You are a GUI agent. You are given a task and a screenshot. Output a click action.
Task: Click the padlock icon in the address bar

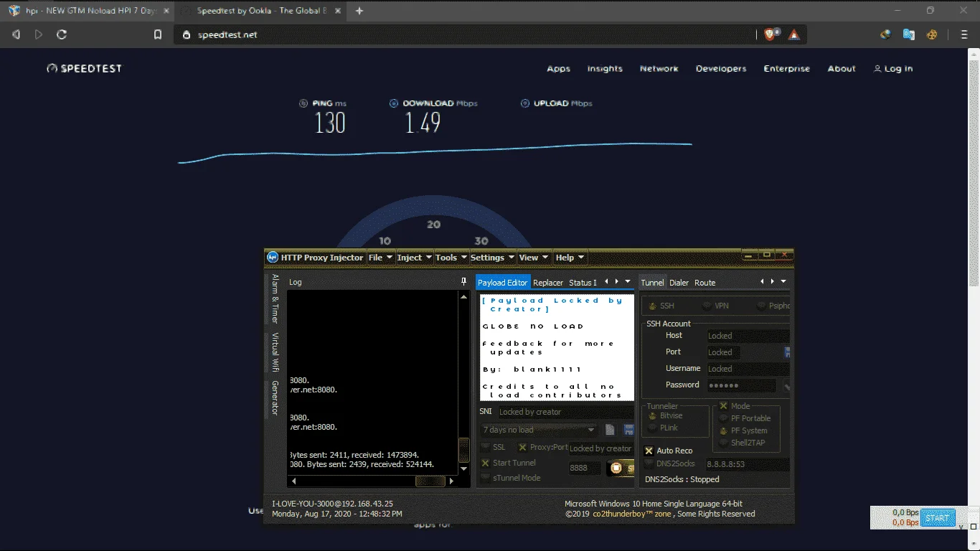[x=187, y=34]
